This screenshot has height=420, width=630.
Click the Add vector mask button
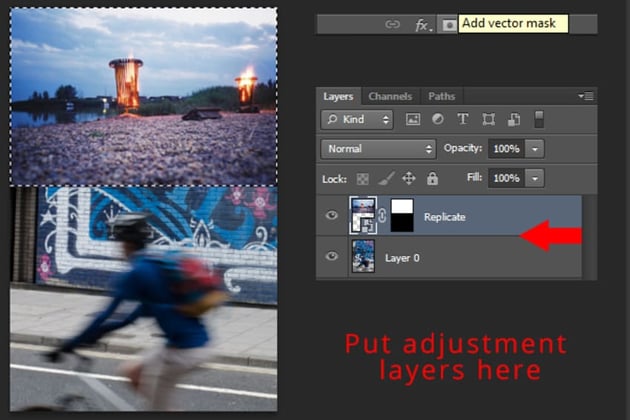[x=449, y=25]
